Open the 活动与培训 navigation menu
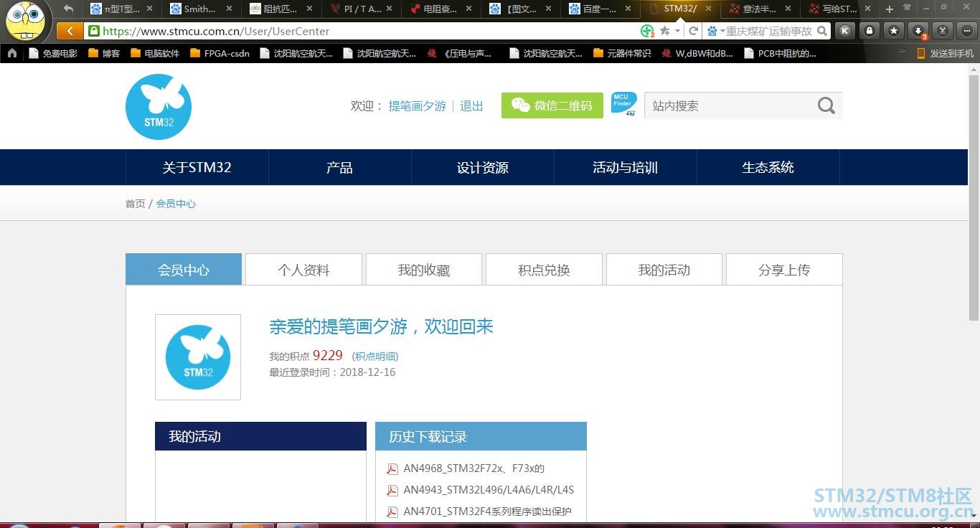 tap(625, 167)
